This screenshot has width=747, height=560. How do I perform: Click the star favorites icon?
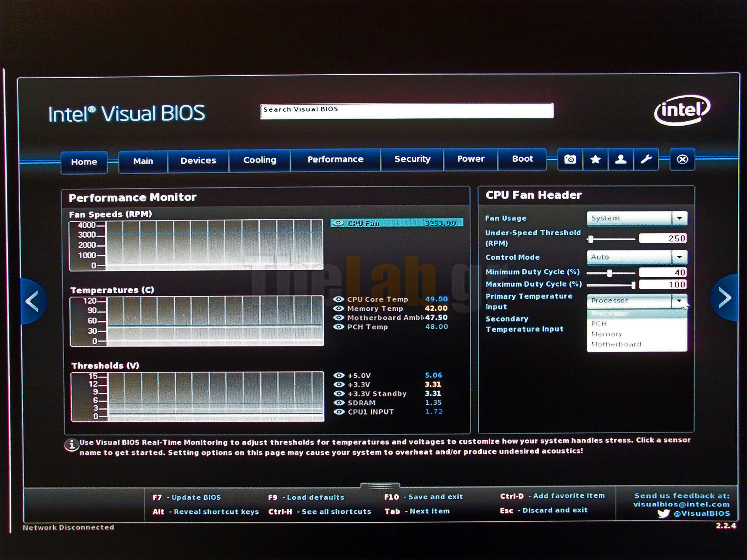595,159
